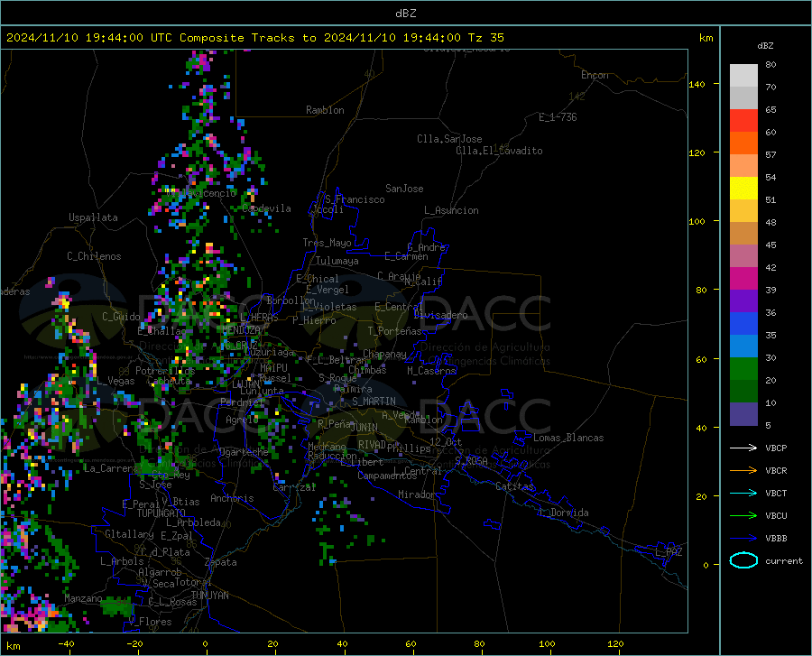Click the Divisadero label on the map

click(x=440, y=315)
